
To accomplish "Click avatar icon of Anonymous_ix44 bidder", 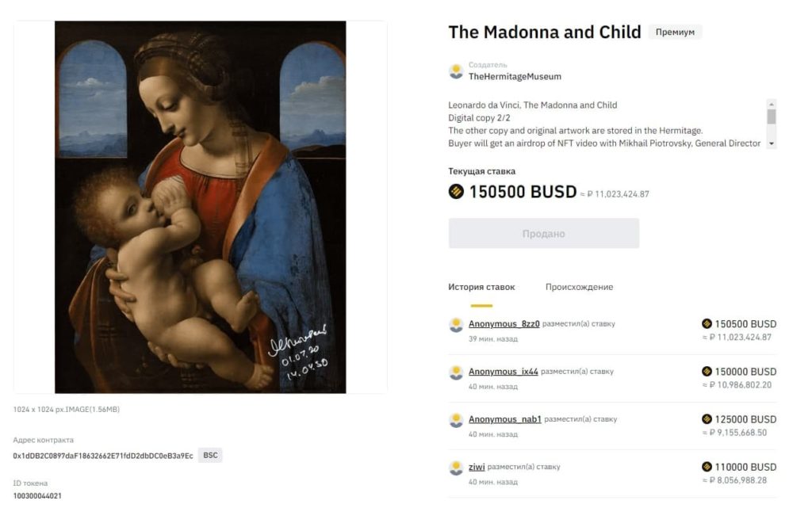I will click(456, 372).
